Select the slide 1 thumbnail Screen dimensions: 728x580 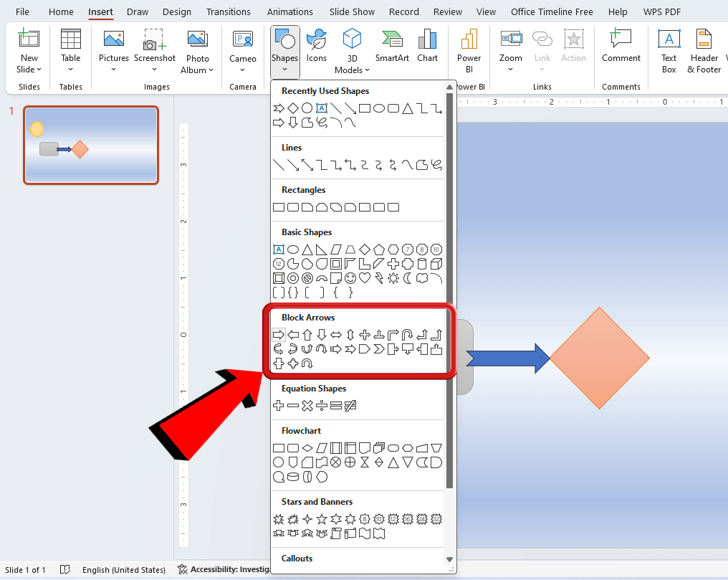(x=91, y=146)
